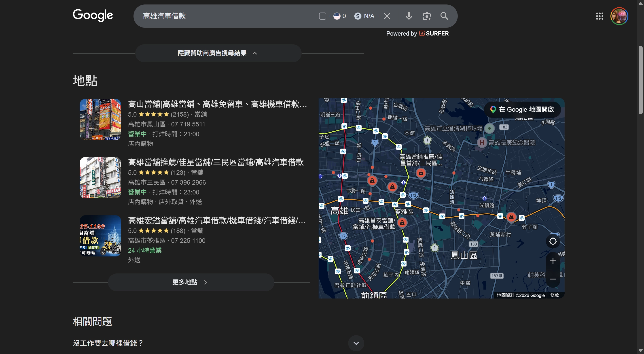Viewport: 644px width, 354px height.
Task: Click the 高雄長庚紀念醫院 hospital marker
Action: (x=482, y=143)
